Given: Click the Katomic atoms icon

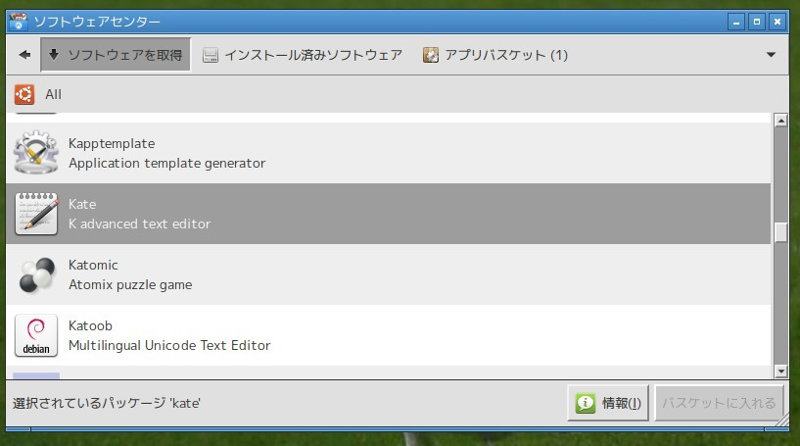Looking at the screenshot, I should pyautogui.click(x=36, y=275).
